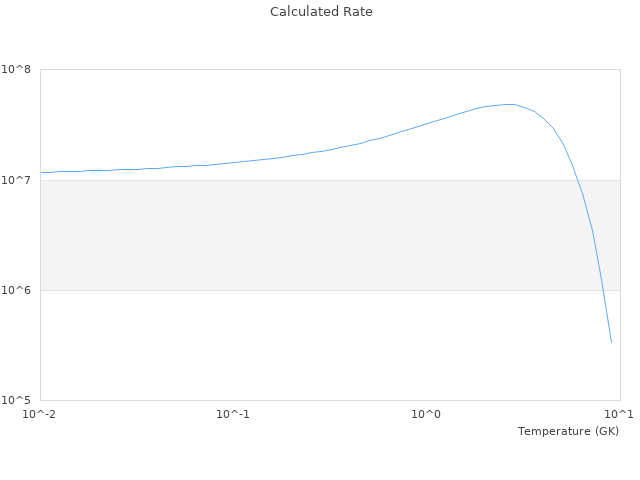Click the white plot area above the curve's peak
Viewport: 640px width, 480px height.
click(511, 85)
